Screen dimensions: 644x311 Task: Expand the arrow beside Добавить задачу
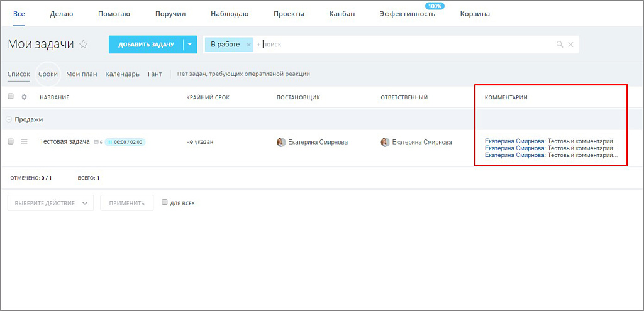coord(190,45)
